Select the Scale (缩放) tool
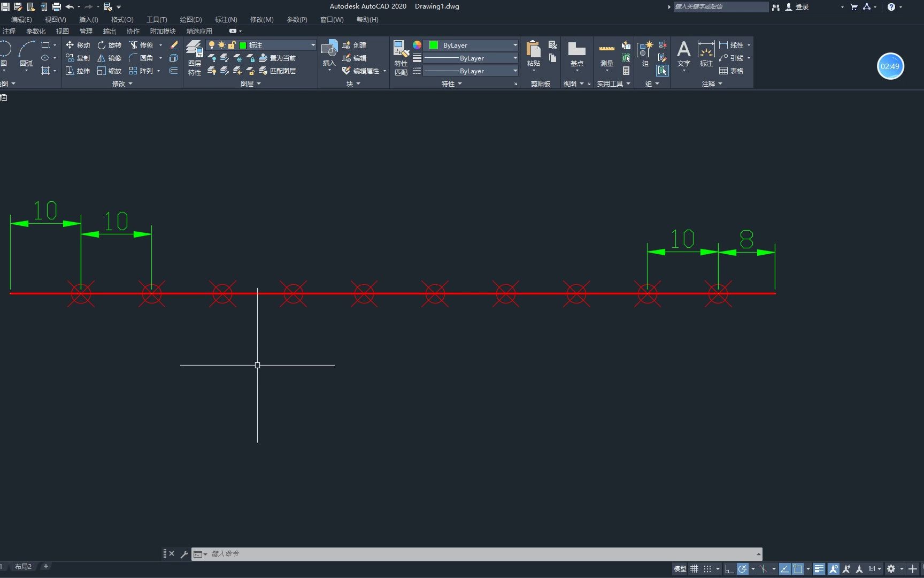The width and height of the screenshot is (924, 578). 110,71
